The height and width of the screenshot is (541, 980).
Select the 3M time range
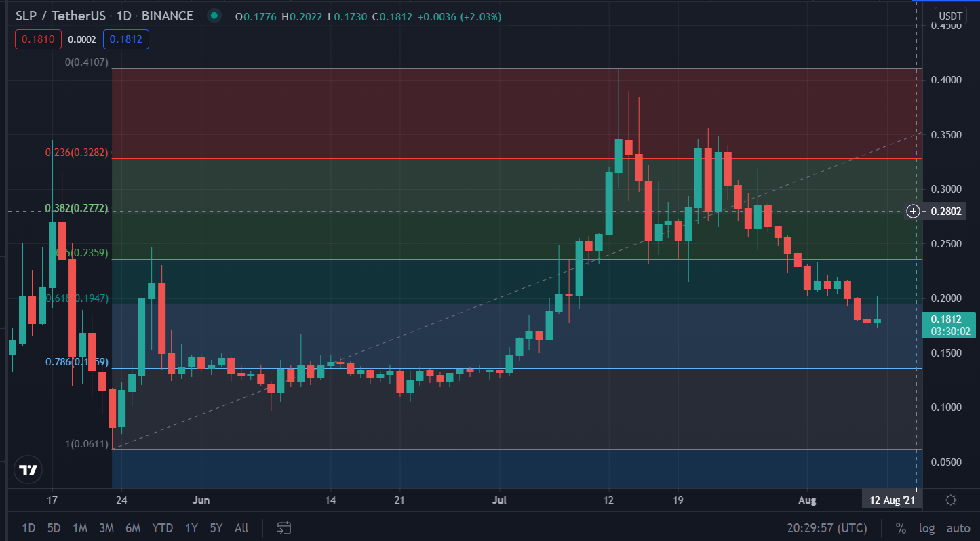click(x=106, y=528)
